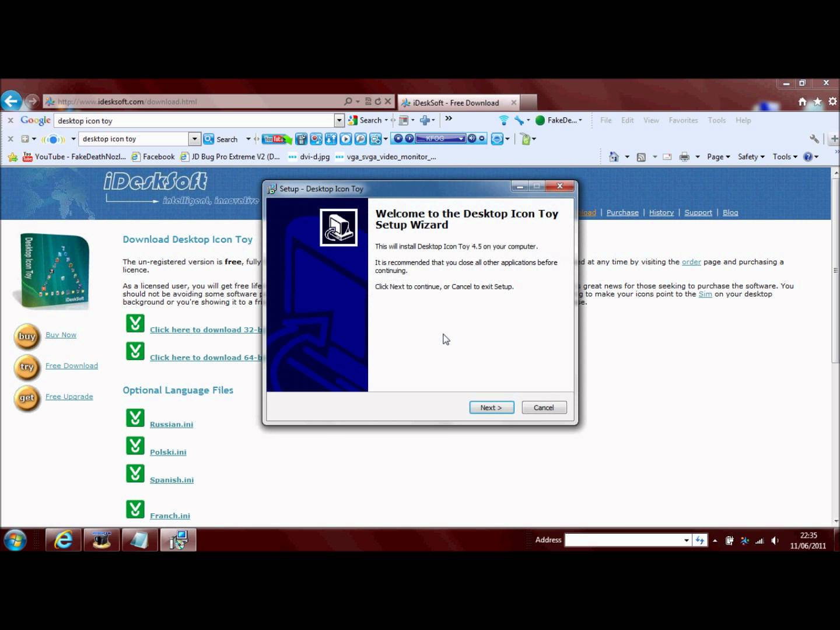
Task: Open the gear settings icon top right
Action: coord(832,101)
